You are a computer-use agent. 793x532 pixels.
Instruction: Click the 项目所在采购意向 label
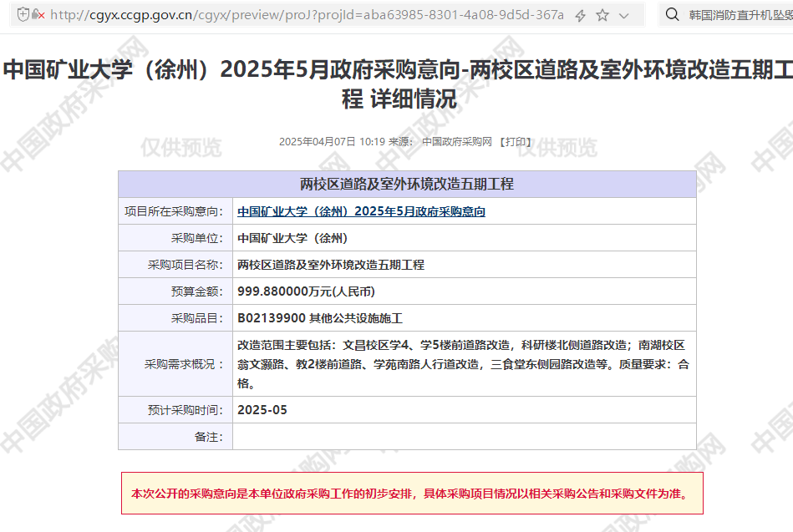point(174,211)
